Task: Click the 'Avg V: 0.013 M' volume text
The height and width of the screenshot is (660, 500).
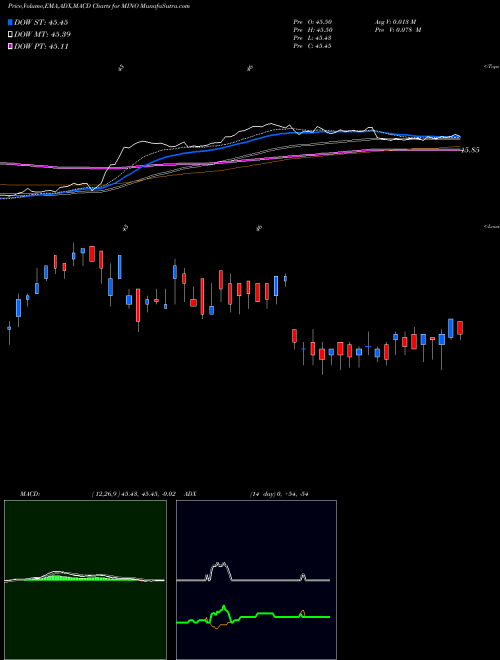Action: 395,21
